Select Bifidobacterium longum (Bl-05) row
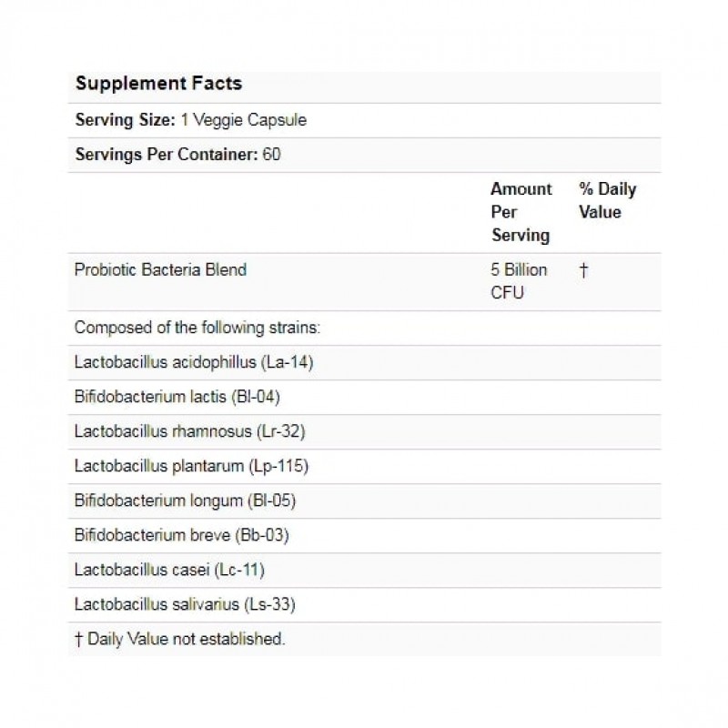 [186, 500]
